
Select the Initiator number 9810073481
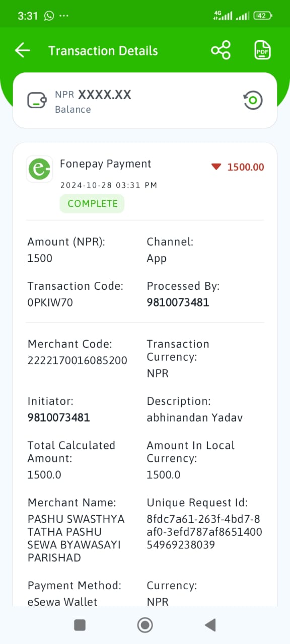tap(58, 418)
